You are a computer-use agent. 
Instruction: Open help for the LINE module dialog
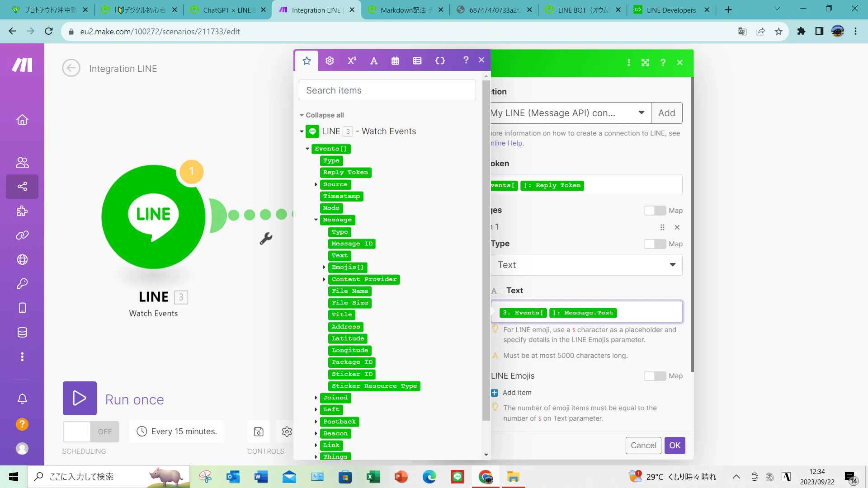(663, 63)
